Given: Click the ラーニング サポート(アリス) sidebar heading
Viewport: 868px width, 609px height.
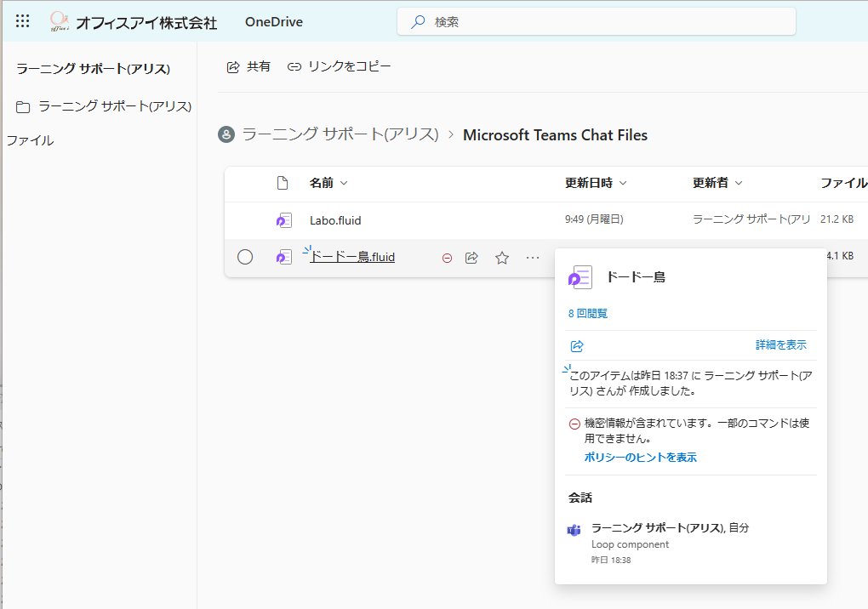Looking at the screenshot, I should point(93,69).
